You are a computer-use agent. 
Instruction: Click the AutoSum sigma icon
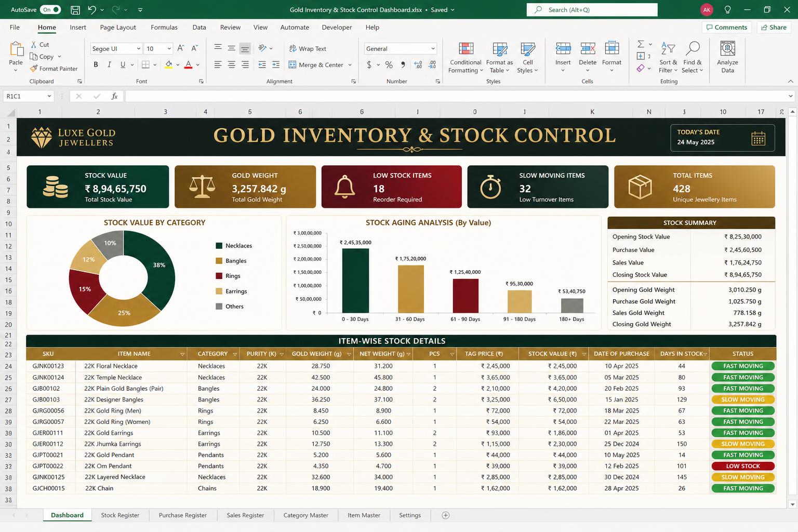tap(641, 44)
